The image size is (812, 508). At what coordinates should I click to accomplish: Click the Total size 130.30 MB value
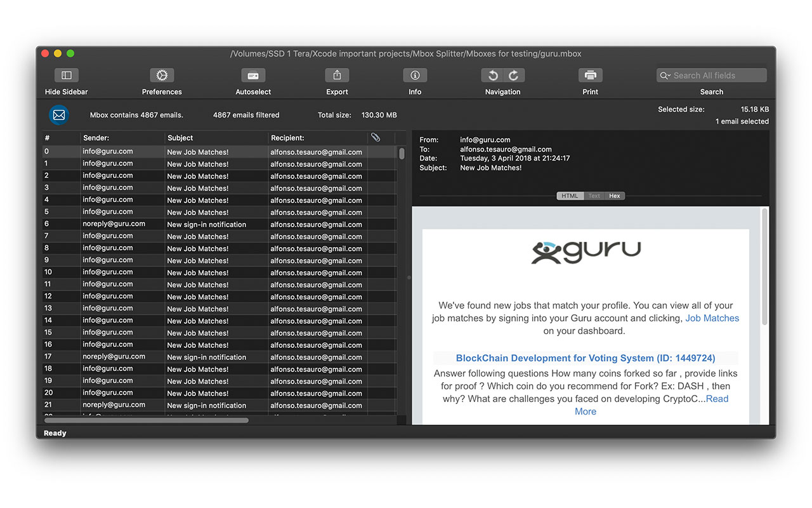tap(379, 115)
